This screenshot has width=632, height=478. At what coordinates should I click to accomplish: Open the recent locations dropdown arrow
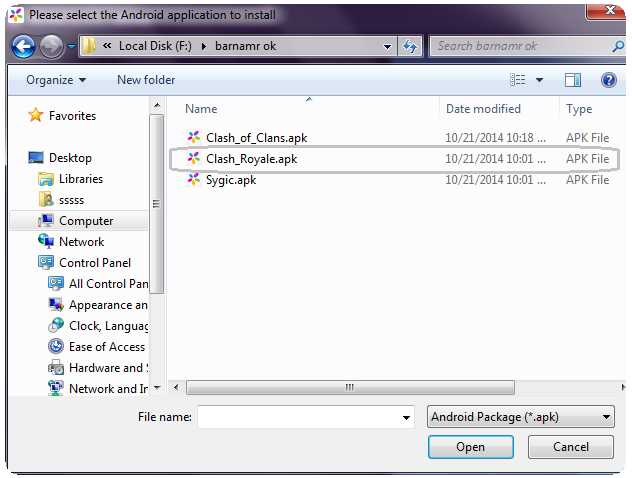pyautogui.click(x=71, y=47)
